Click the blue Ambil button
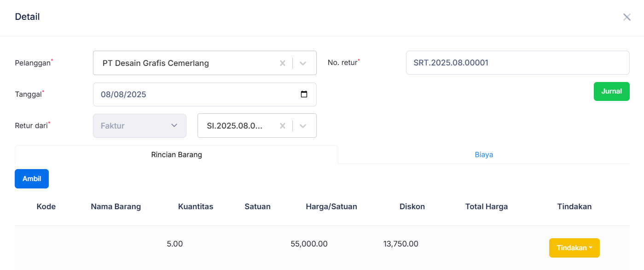 [x=31, y=179]
